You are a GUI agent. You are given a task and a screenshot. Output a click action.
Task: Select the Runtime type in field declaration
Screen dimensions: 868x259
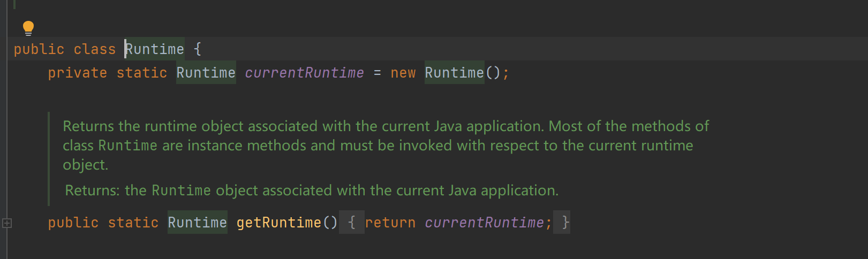[206, 73]
